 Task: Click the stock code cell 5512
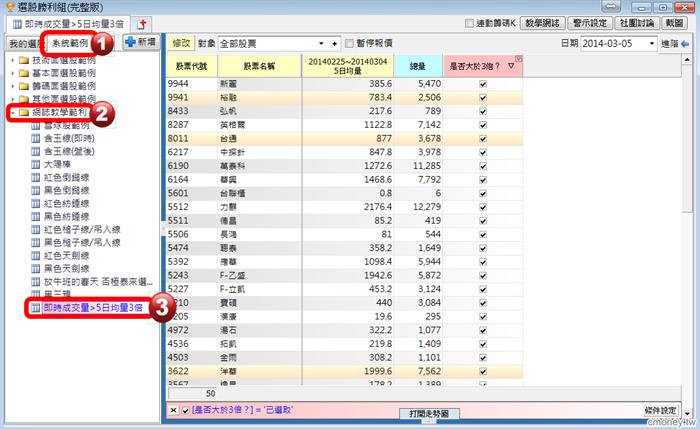[192, 207]
